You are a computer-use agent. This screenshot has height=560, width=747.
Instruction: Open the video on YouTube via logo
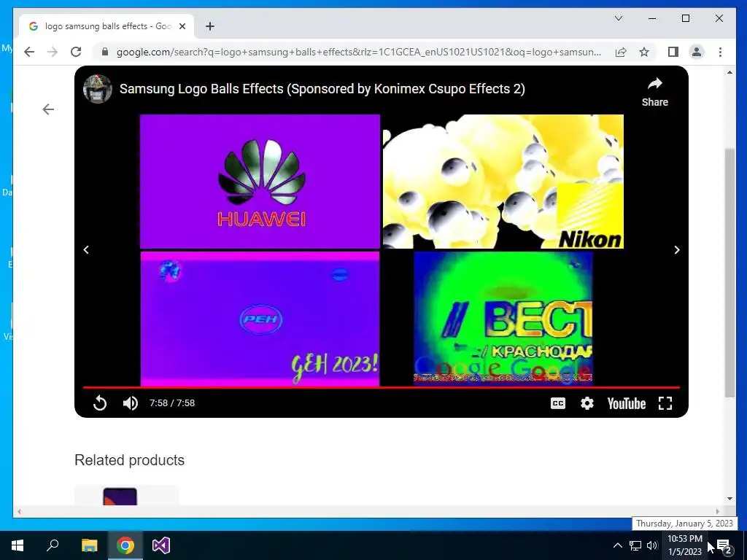pyautogui.click(x=627, y=403)
